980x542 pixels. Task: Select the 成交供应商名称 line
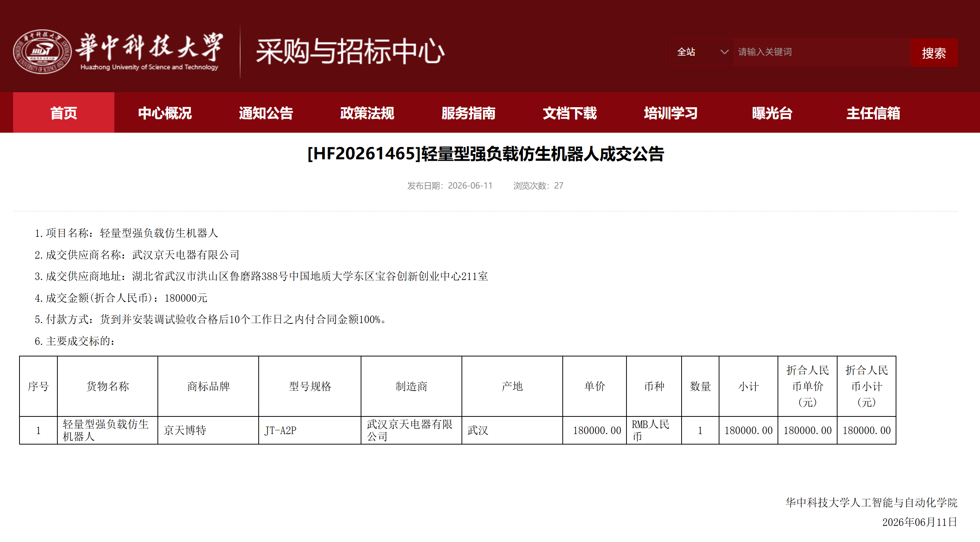(x=137, y=255)
